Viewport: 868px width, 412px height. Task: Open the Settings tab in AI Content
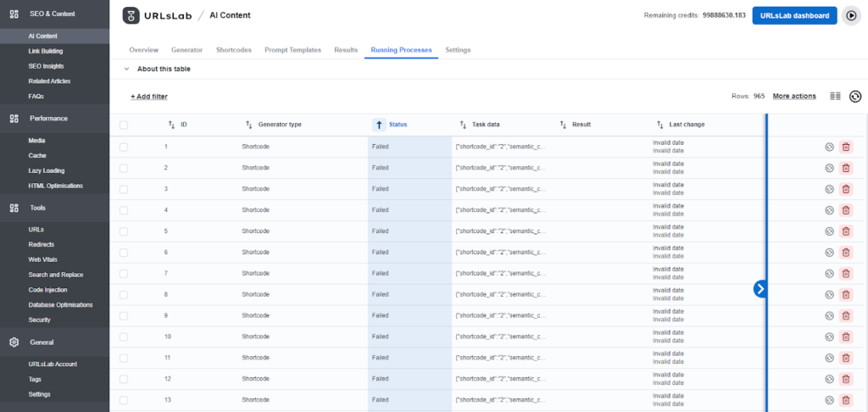(x=458, y=50)
